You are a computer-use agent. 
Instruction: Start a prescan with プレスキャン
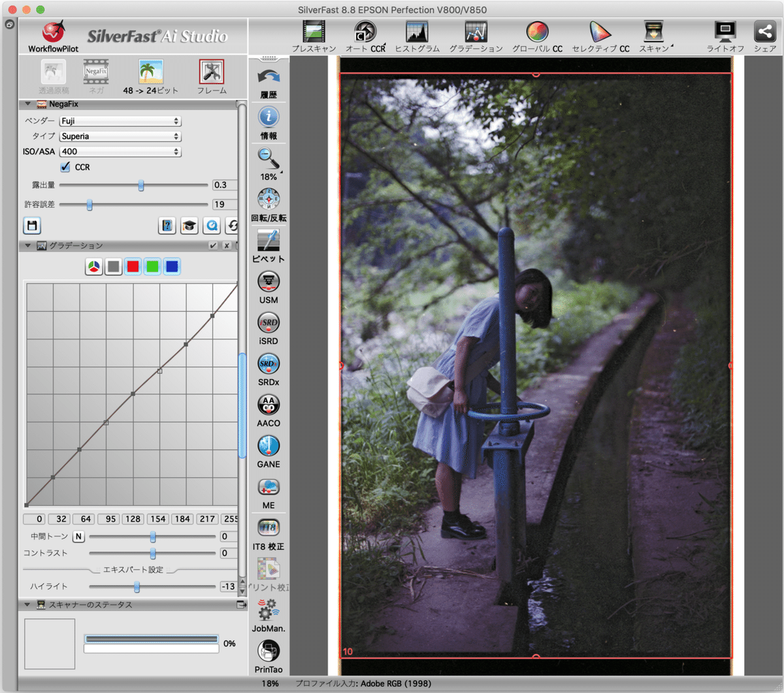(314, 37)
